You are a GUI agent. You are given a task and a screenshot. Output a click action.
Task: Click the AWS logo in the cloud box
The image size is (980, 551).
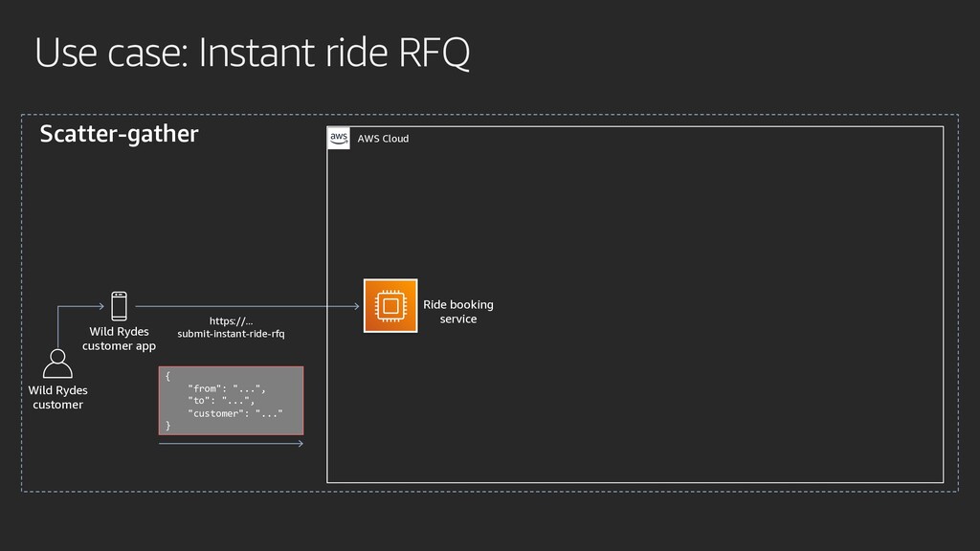tap(339, 138)
